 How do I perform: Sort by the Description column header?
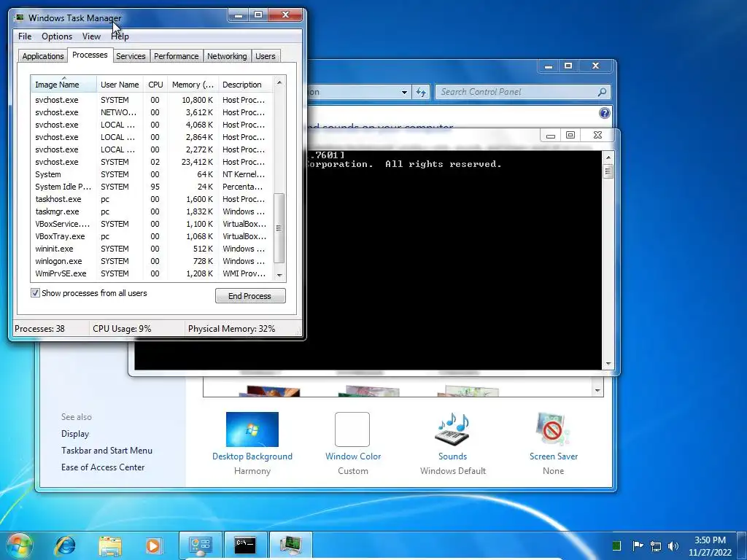click(245, 85)
